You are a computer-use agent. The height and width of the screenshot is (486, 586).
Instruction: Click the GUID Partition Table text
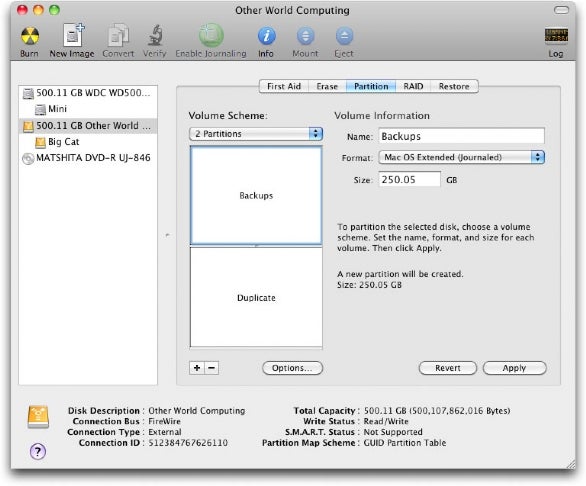(x=405, y=443)
